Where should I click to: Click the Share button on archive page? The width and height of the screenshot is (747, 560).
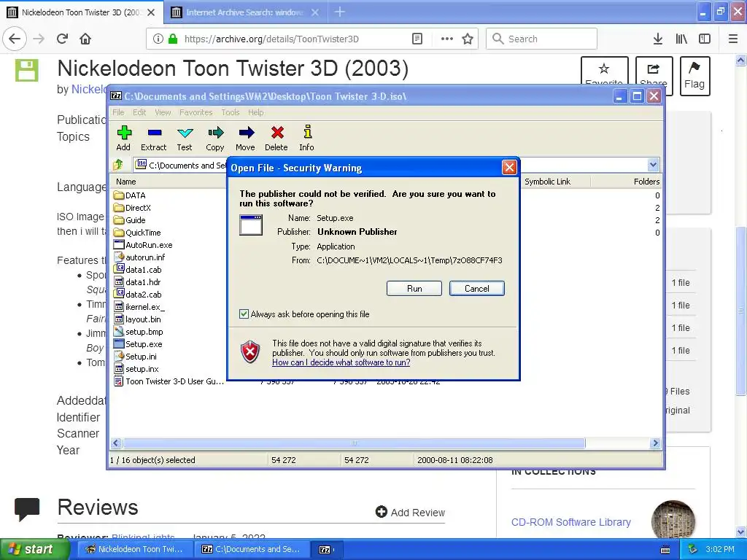(654, 71)
